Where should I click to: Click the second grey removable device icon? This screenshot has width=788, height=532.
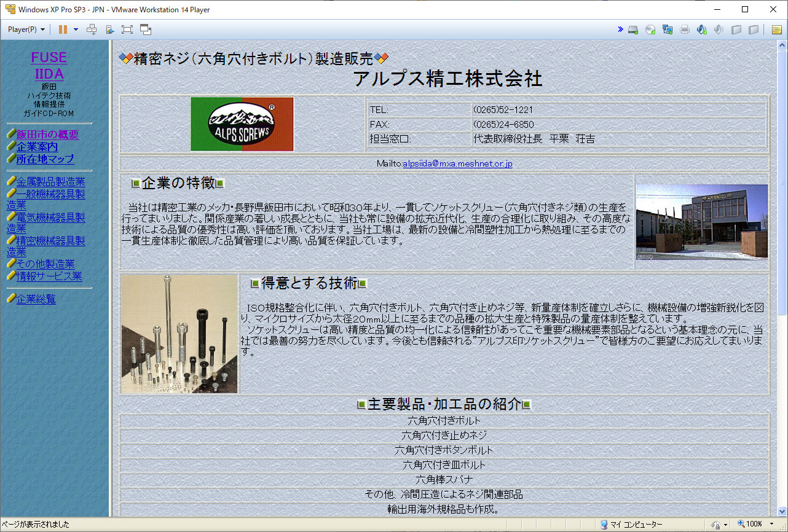coord(754,29)
